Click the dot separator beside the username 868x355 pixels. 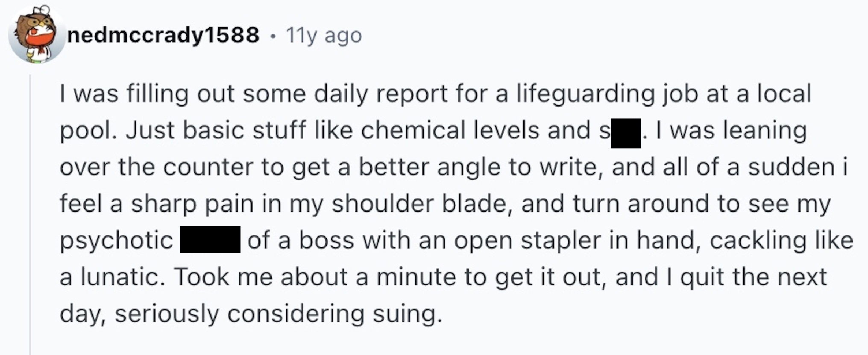click(x=273, y=36)
